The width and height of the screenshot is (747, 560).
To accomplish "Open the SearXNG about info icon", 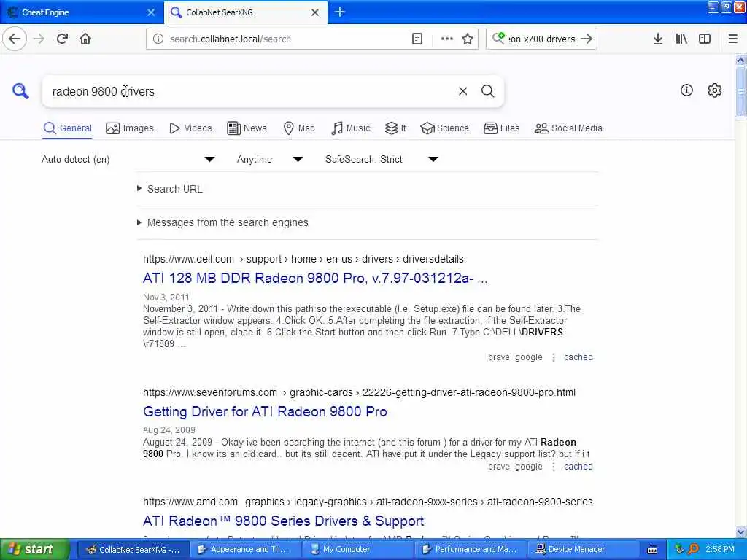I will coord(686,90).
